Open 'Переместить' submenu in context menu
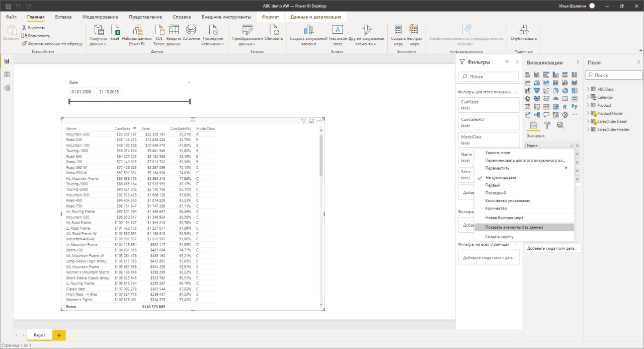644x349 pixels. [524, 168]
